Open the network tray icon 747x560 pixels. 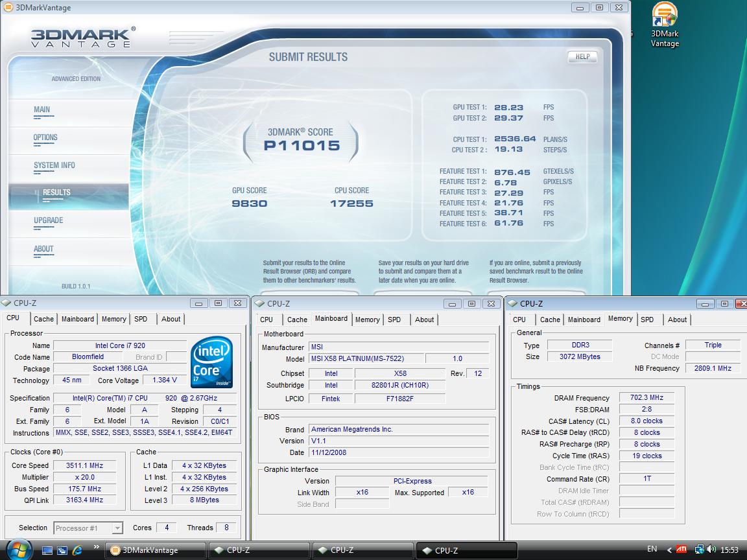click(x=700, y=550)
